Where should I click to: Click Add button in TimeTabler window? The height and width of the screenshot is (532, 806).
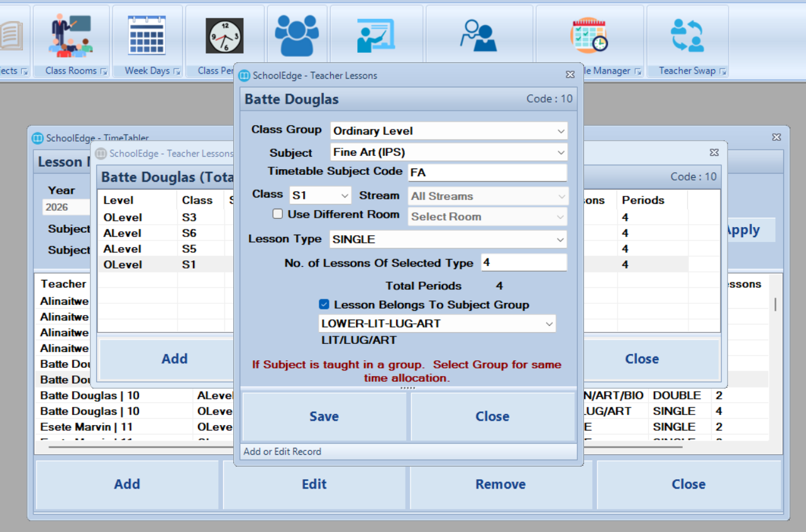click(x=127, y=484)
